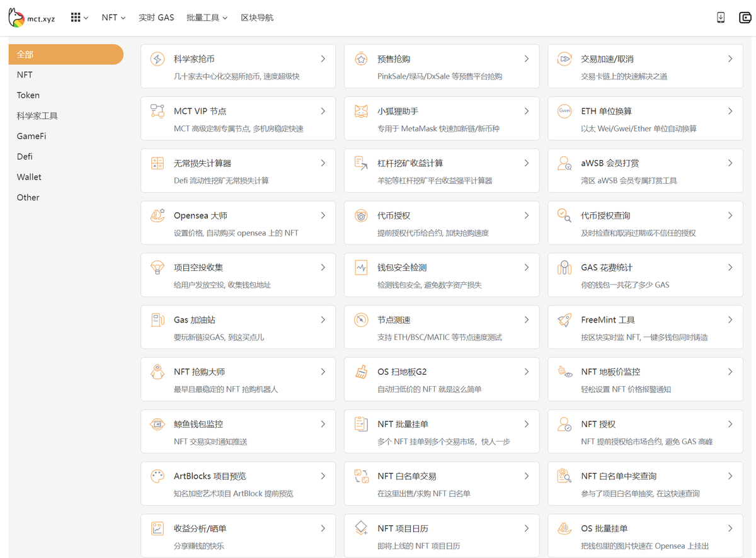Click the rocket icon for FreeMint 工具
The height and width of the screenshot is (558, 756).
pos(564,320)
